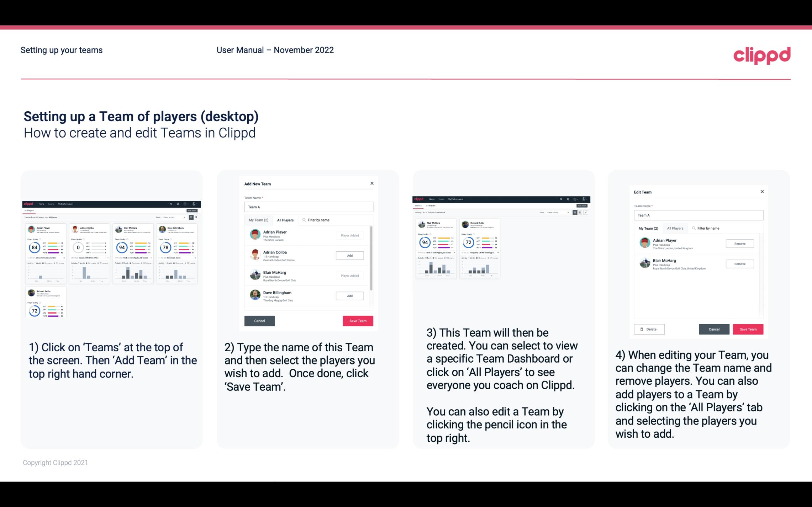This screenshot has height=507, width=812.
Task: Click Adrian Player's profile avatar icon
Action: tap(255, 235)
